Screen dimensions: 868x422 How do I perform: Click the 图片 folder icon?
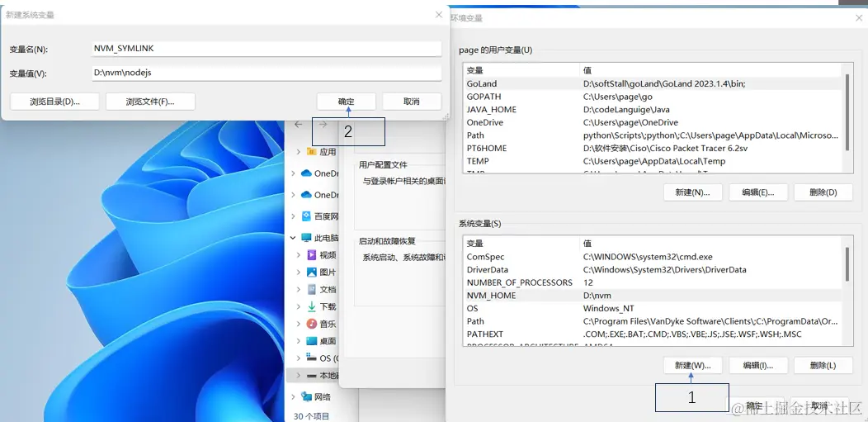pos(312,273)
